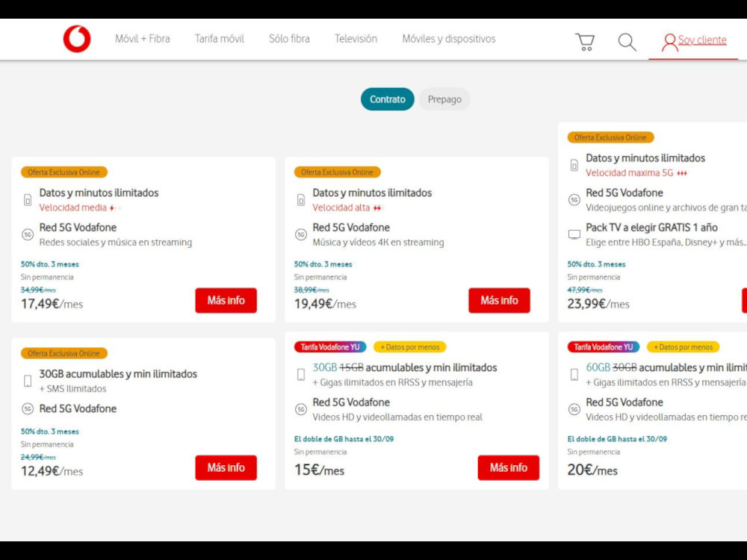
Task: Click 5G icon in 15€/mes plan card
Action: point(300,409)
